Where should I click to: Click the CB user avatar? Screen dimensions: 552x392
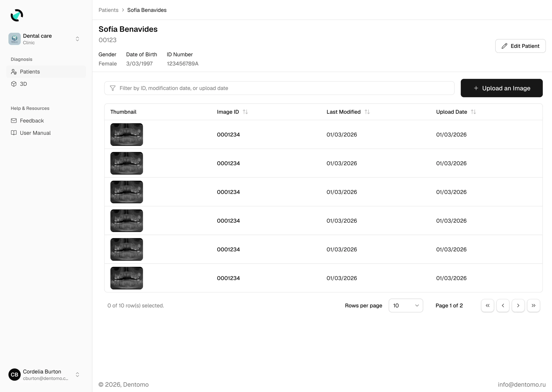tap(14, 374)
